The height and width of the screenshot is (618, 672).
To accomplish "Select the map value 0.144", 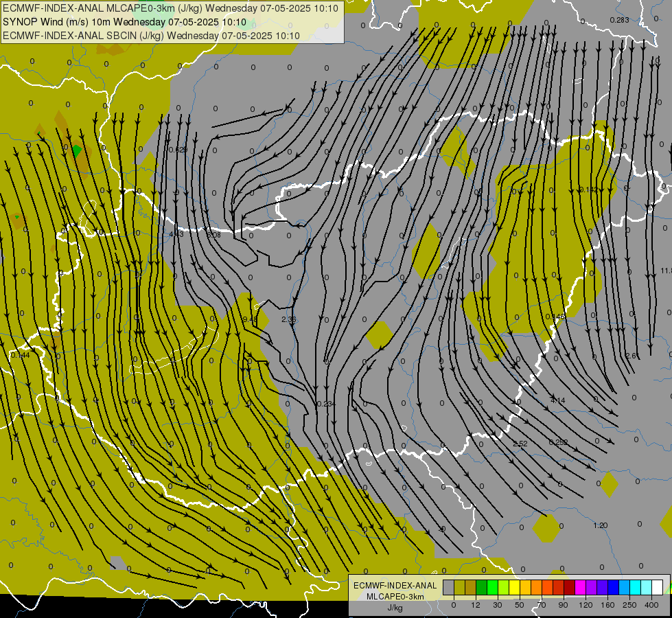I will point(20,355).
